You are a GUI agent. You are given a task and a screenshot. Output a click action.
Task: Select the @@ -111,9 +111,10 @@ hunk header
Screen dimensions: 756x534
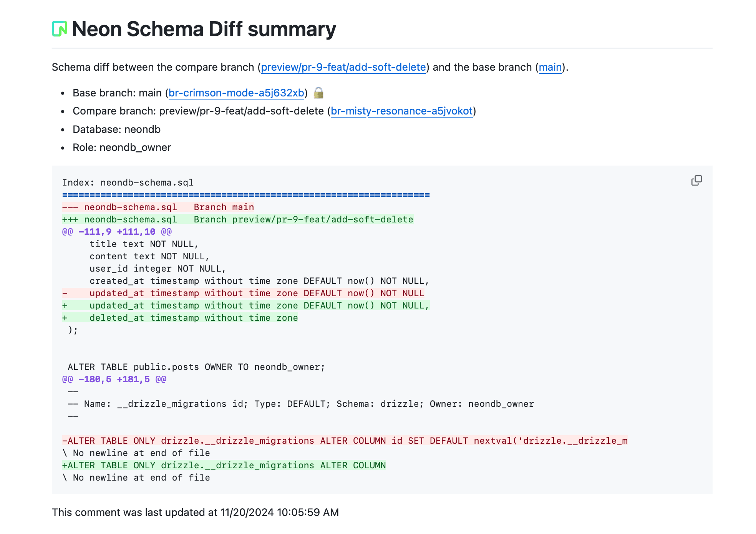click(x=117, y=232)
